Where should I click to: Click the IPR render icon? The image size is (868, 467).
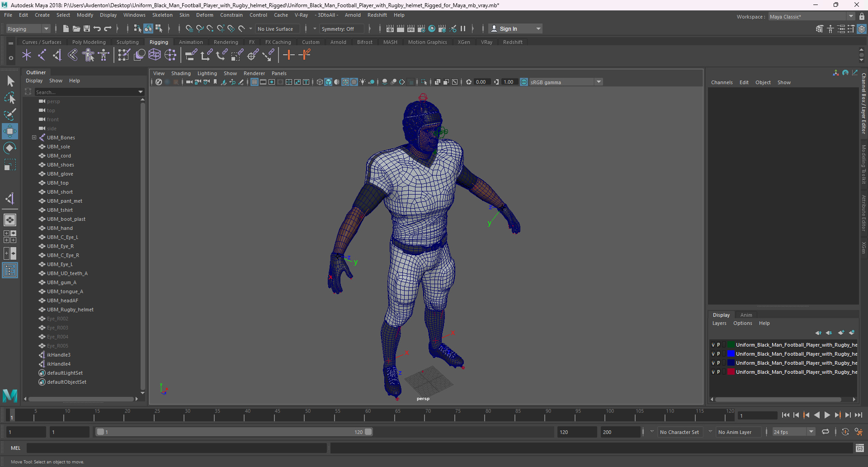click(411, 29)
